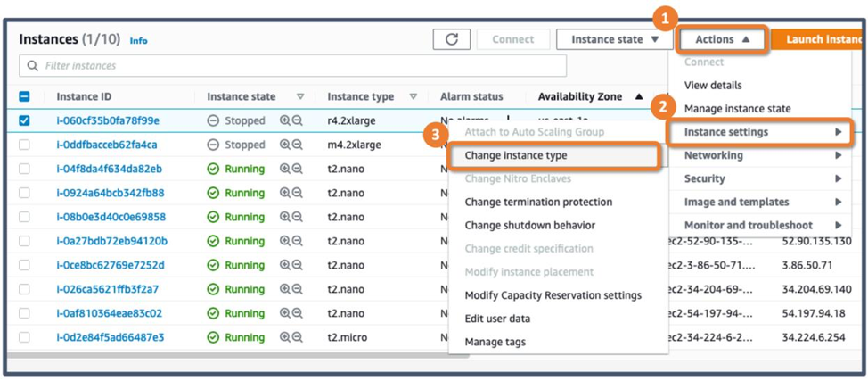Collapse the Actions dropdown menu
Screen dimensions: 868x381
(723, 39)
